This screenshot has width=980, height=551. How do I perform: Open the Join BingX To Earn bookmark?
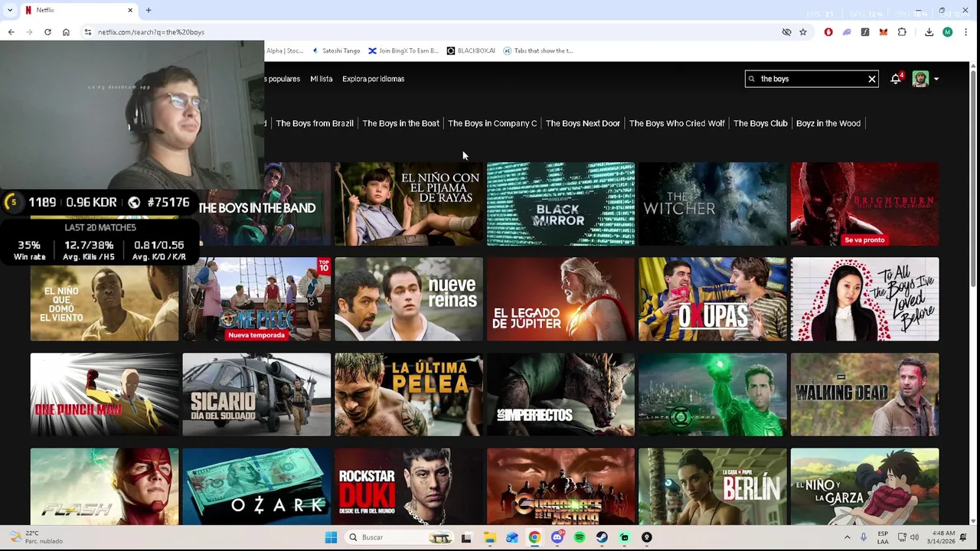pyautogui.click(x=403, y=51)
